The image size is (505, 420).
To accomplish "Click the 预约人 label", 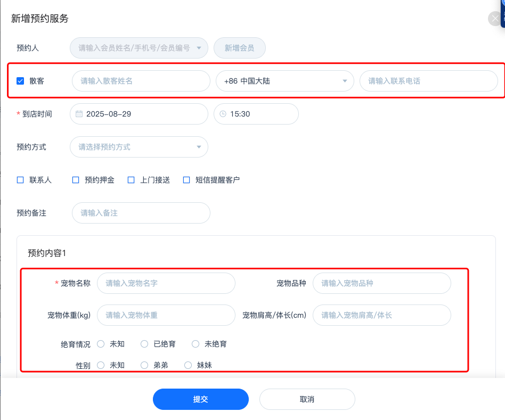I will tap(28, 48).
